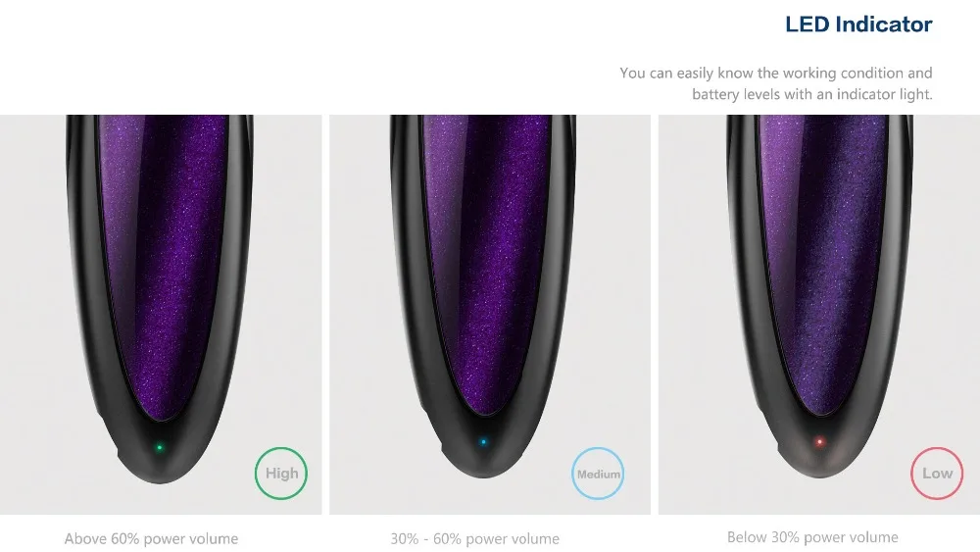Click the Below 30% power volume caption
The height and width of the screenshot is (552, 980).
pos(812,537)
